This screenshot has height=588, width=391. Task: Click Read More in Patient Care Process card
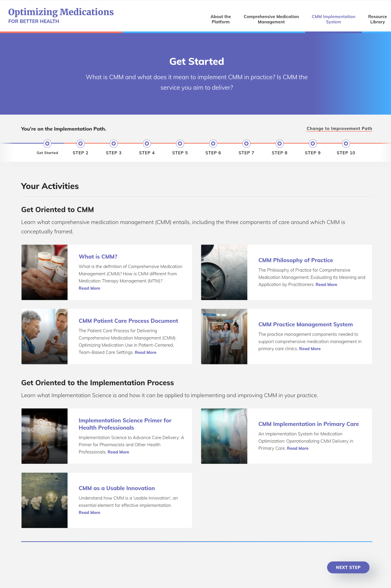tap(146, 352)
